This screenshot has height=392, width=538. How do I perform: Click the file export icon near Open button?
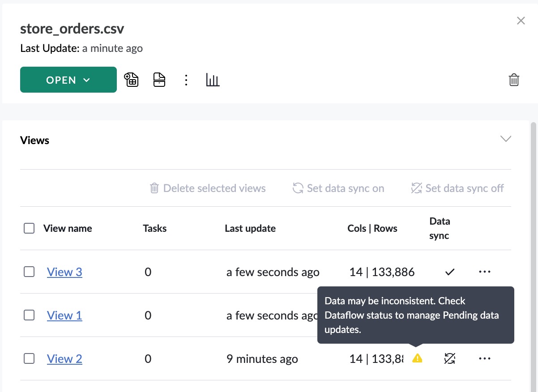pyautogui.click(x=159, y=80)
